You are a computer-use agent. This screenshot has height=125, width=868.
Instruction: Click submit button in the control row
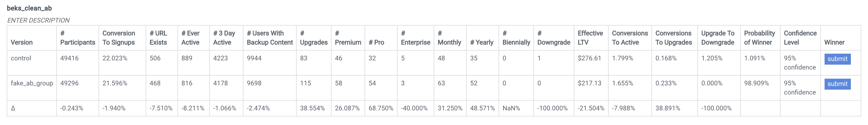[x=837, y=59]
